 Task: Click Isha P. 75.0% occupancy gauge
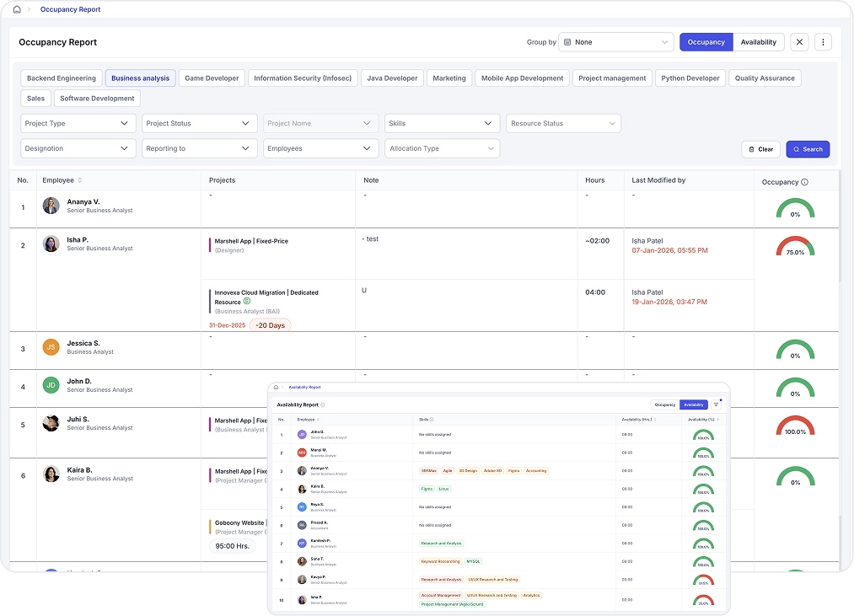[795, 247]
